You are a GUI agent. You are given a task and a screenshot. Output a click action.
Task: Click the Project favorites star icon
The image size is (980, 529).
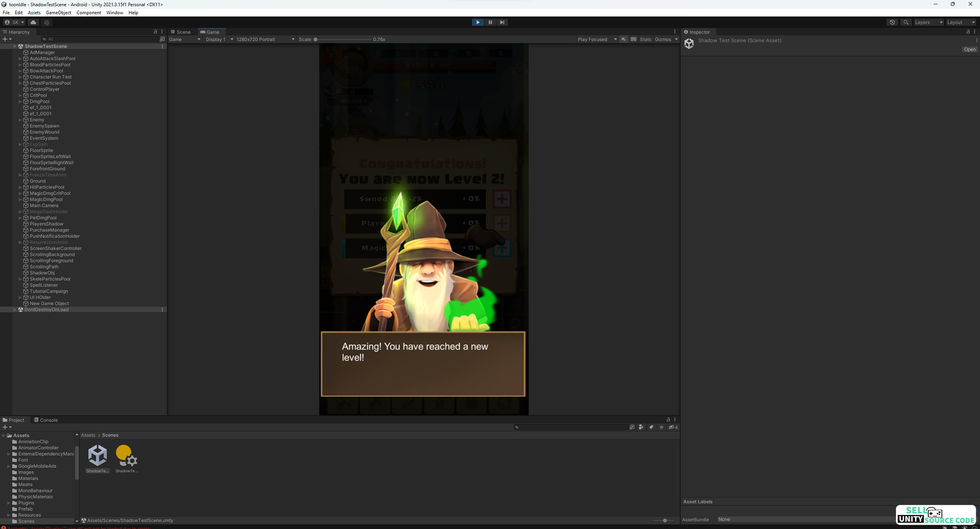pos(661,427)
